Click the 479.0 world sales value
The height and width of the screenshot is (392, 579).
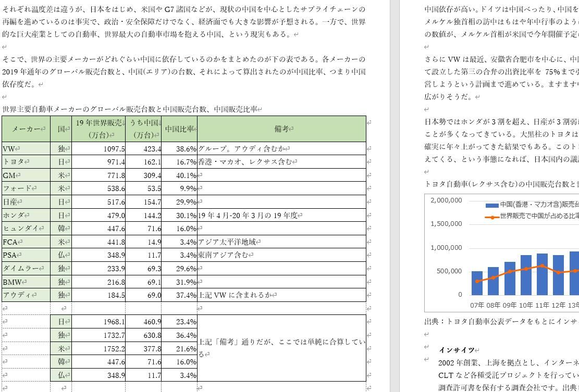coord(116,216)
